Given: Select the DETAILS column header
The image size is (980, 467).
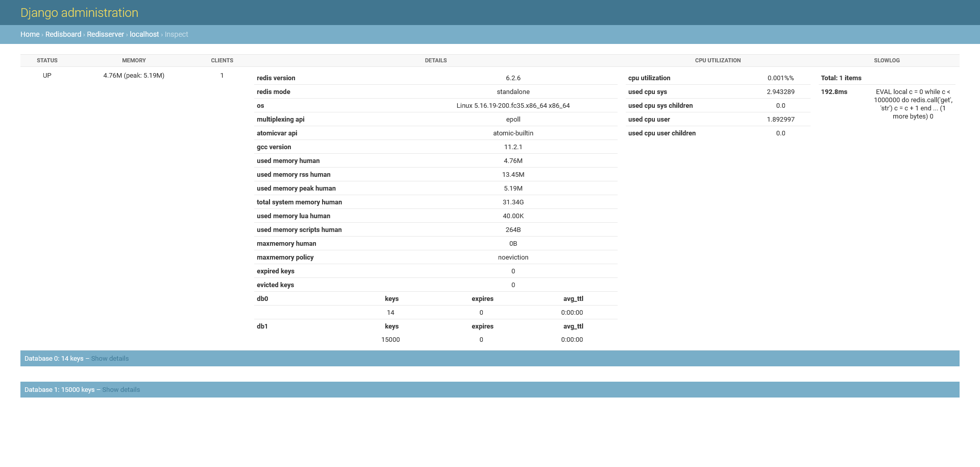Looking at the screenshot, I should (436, 60).
